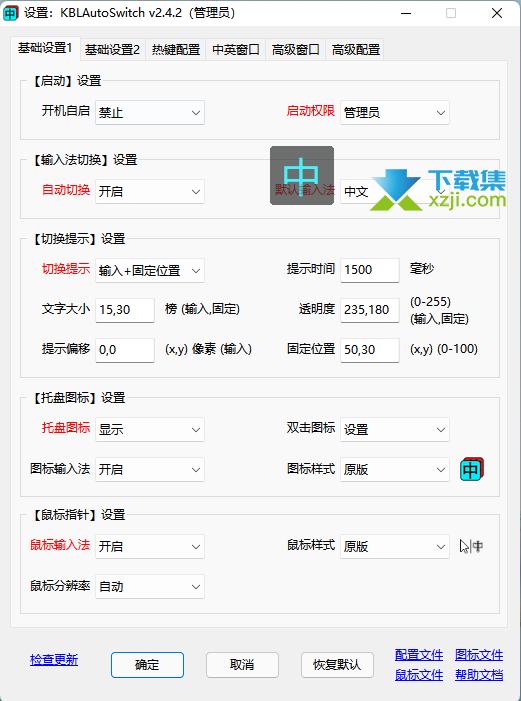Click the 固定位置 input field
This screenshot has width=521, height=701.
(x=370, y=350)
